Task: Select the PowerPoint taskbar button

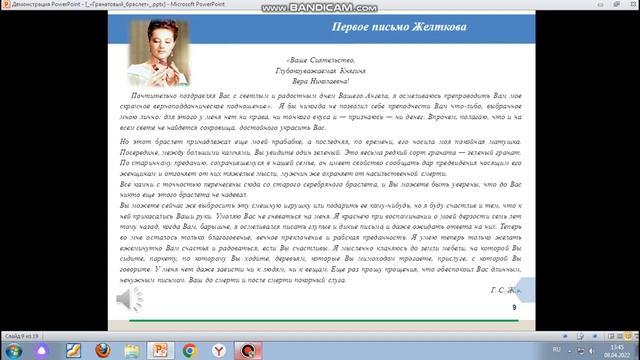Action: pyautogui.click(x=160, y=350)
